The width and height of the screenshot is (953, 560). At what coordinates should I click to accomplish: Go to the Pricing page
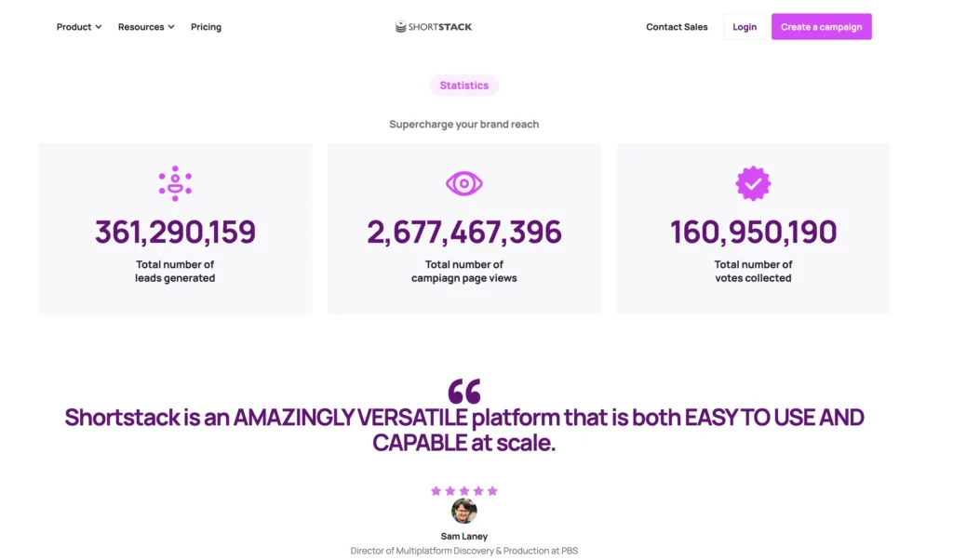coord(206,27)
